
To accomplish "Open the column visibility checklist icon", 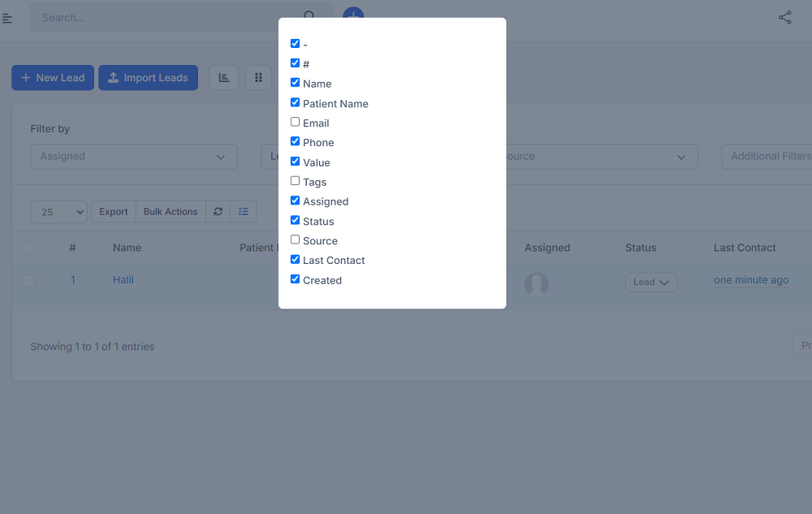I will coord(243,211).
